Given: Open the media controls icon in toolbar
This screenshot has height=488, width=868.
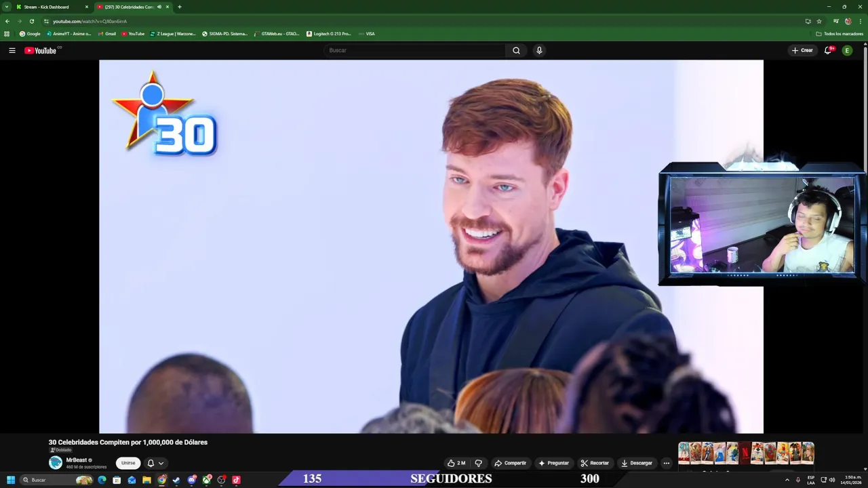Looking at the screenshot, I should (x=836, y=21).
